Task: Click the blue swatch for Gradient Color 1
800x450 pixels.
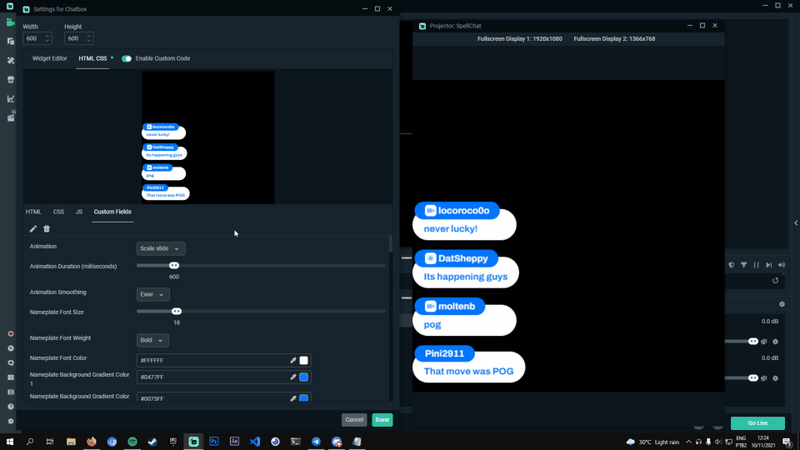Action: coord(304,377)
